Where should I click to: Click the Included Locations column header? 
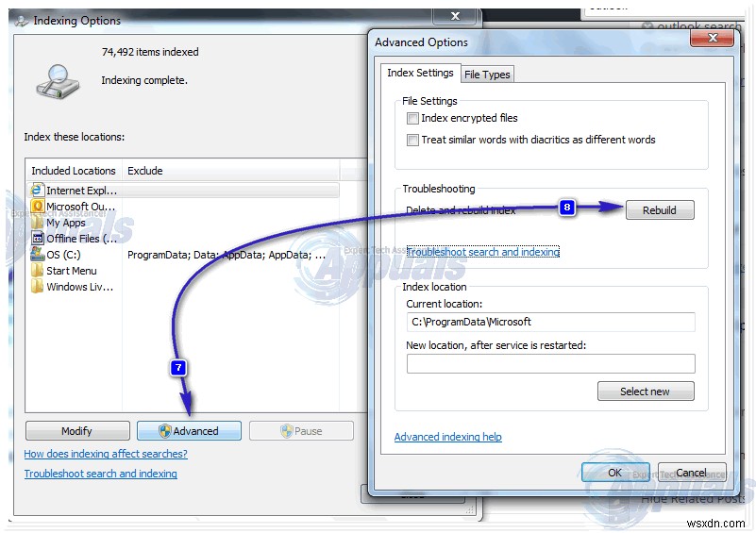(74, 171)
